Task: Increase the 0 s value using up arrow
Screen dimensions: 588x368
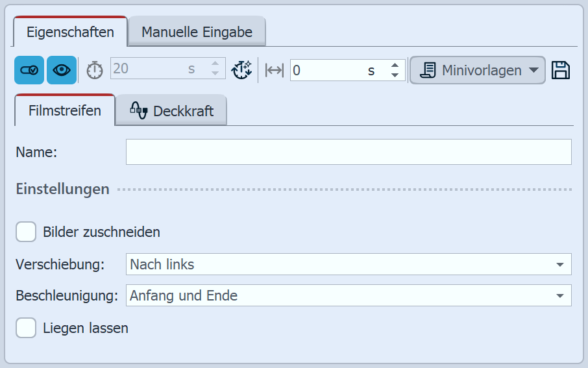Action: [x=395, y=66]
